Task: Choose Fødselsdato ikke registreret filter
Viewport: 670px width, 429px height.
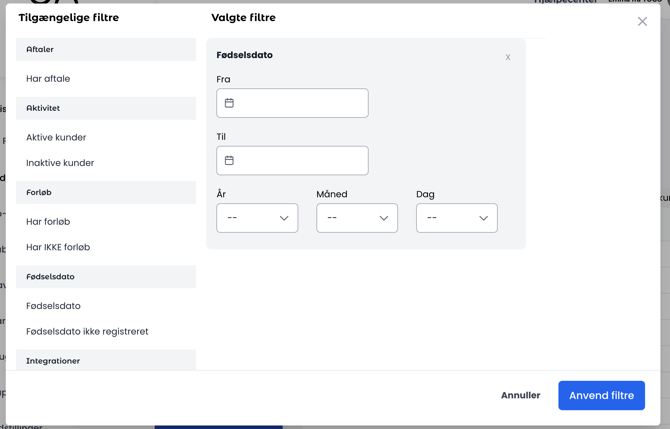Action: click(87, 332)
